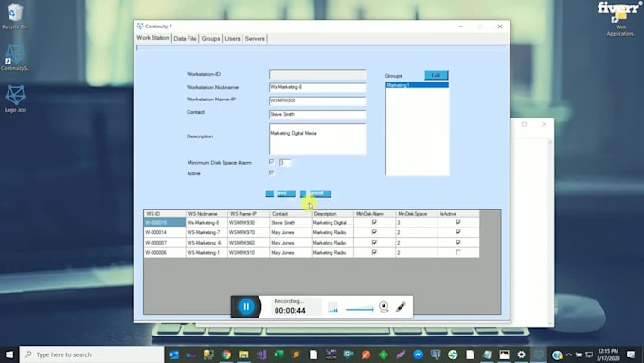The height and width of the screenshot is (363, 644).
Task: Adjust the recorder volume slider
Action: 359,309
